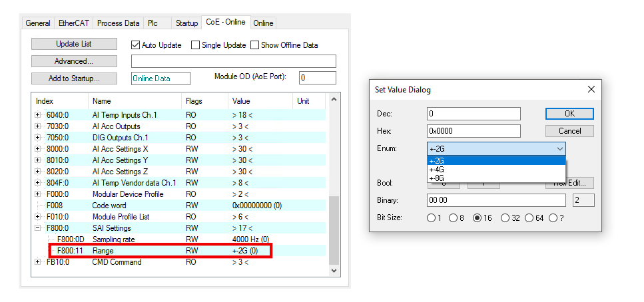Expand the F000:0 Modular Device Profile node
644x302 pixels.
click(38, 194)
